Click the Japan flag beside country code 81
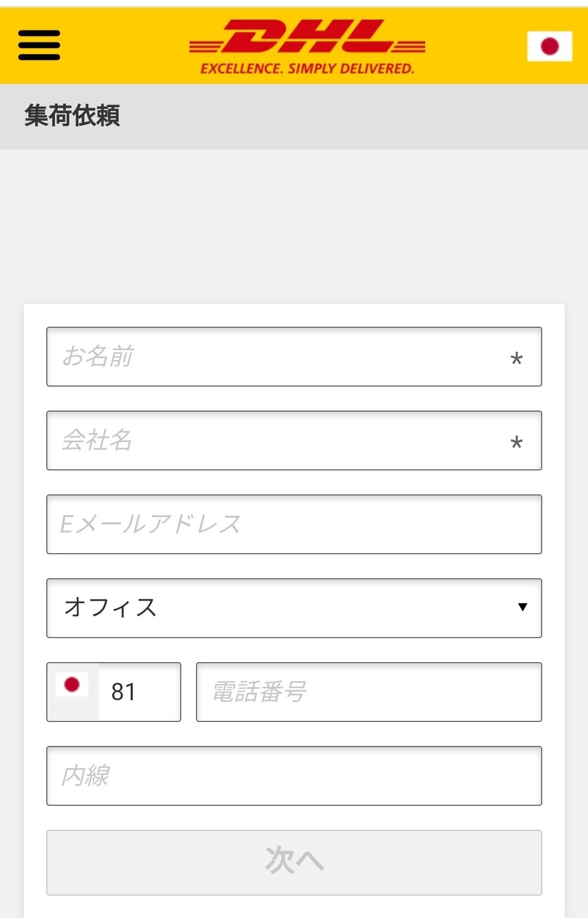588x918 pixels. pos(72,684)
